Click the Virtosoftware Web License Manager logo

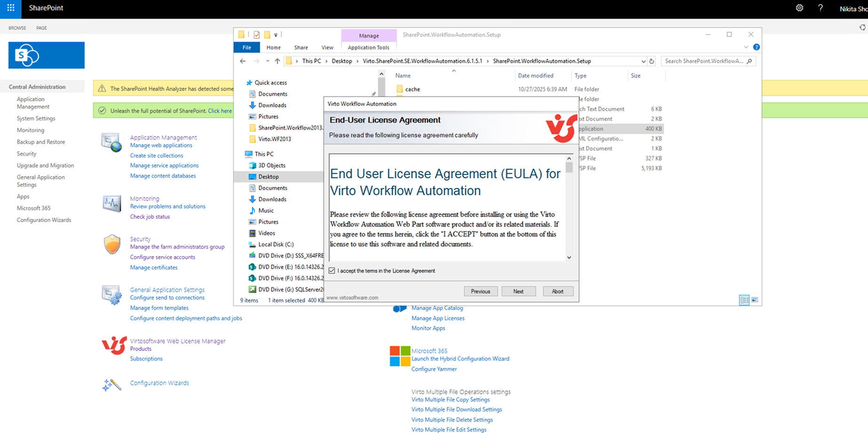tap(113, 346)
